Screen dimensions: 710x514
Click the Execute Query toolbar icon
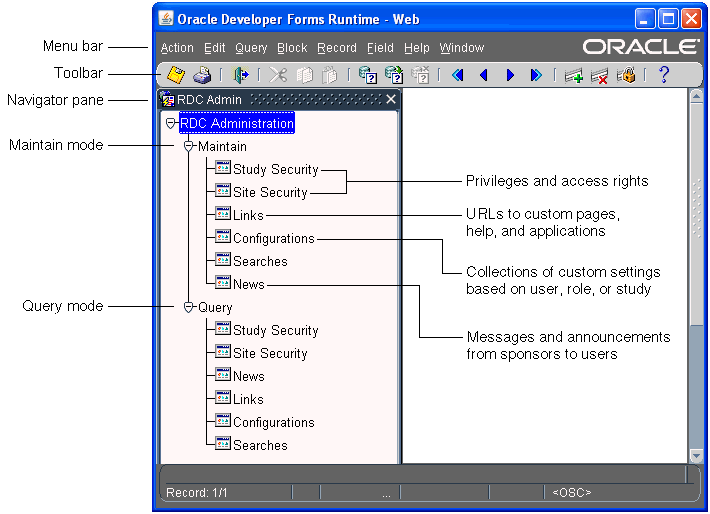394,75
